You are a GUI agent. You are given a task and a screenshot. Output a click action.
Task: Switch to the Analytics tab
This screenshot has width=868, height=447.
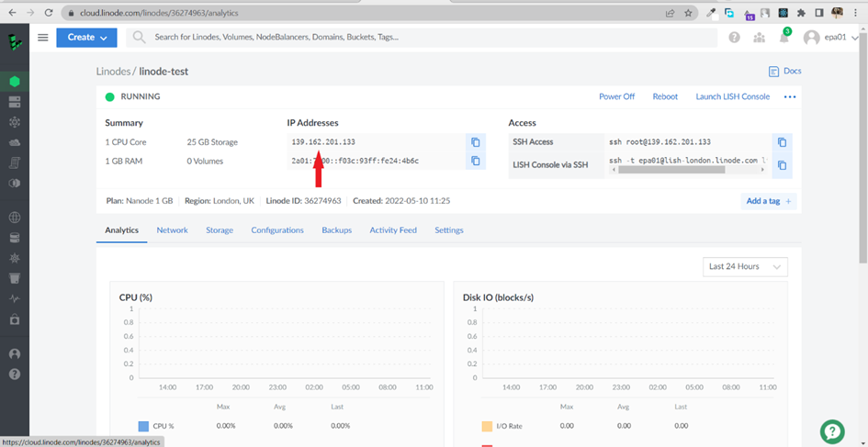(122, 230)
